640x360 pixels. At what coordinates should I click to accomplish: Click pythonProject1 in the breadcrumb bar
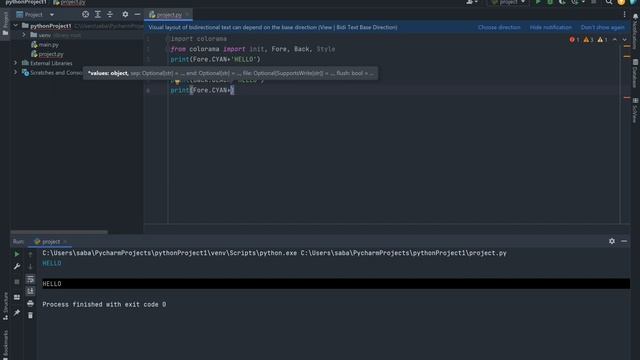tap(26, 2)
